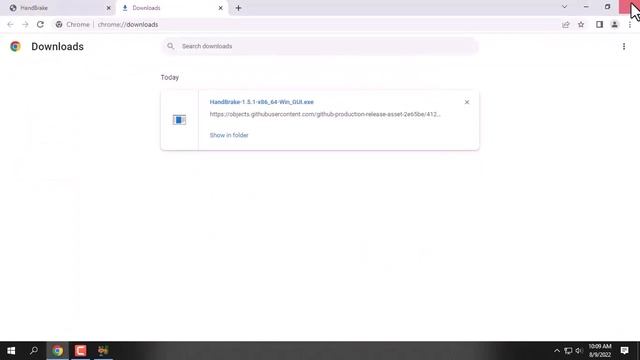Open the Chrome three-dot menu
Viewport: 640px width, 360px height.
coord(630,24)
